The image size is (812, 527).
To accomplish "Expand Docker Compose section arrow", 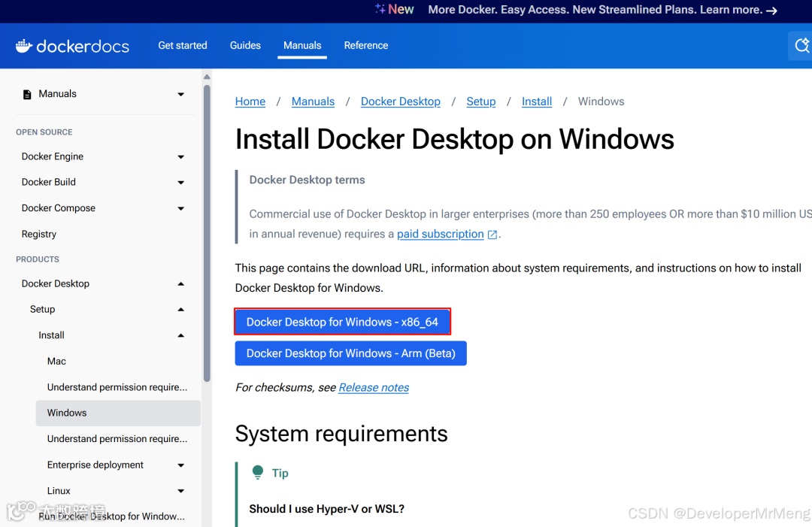I will (x=180, y=208).
